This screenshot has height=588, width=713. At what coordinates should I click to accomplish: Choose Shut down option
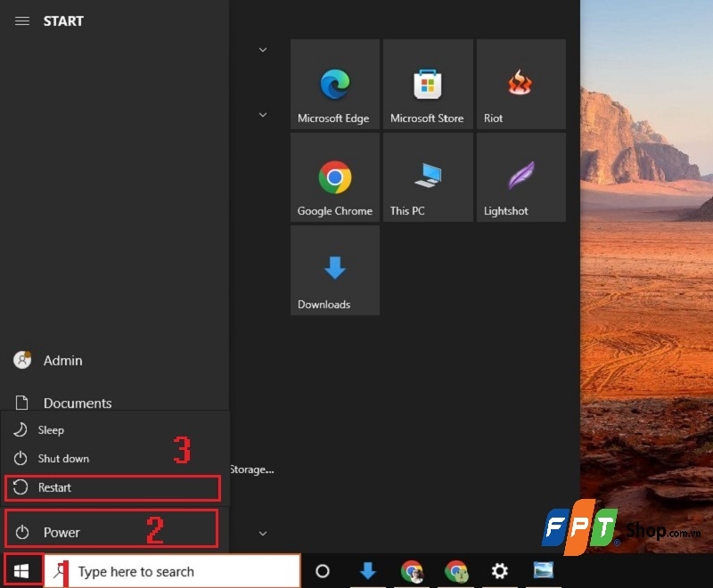(63, 459)
